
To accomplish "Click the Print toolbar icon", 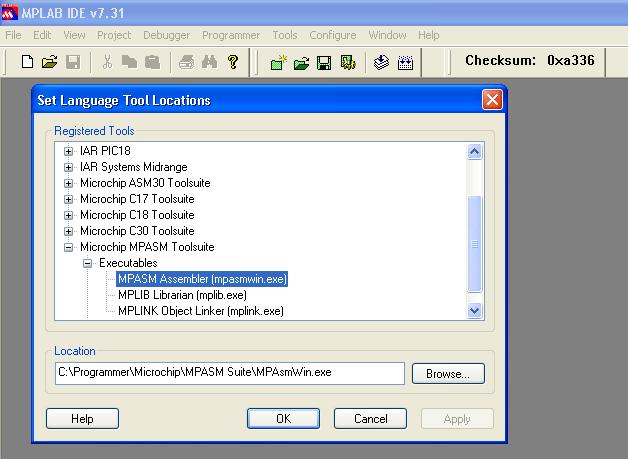I will 187,62.
